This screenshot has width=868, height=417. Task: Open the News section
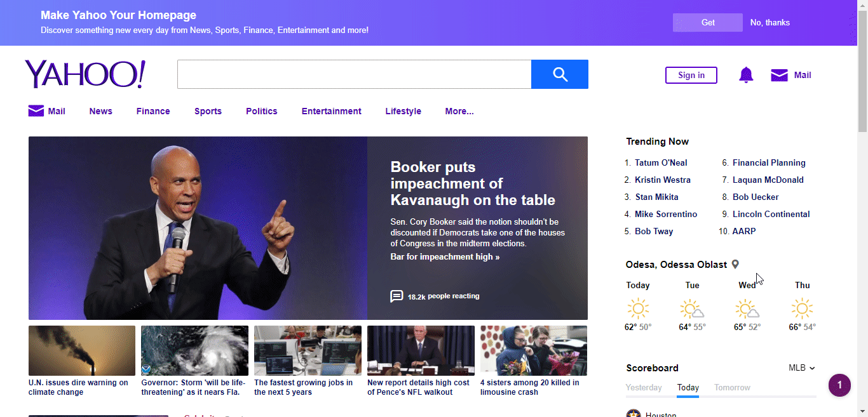[x=100, y=111]
